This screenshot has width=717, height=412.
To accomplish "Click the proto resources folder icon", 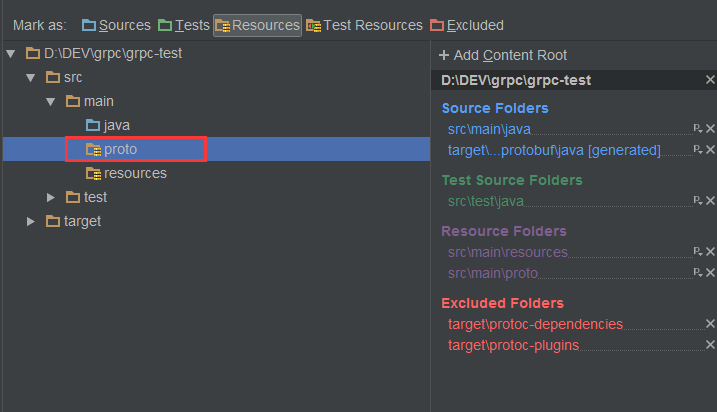I will click(x=93, y=149).
